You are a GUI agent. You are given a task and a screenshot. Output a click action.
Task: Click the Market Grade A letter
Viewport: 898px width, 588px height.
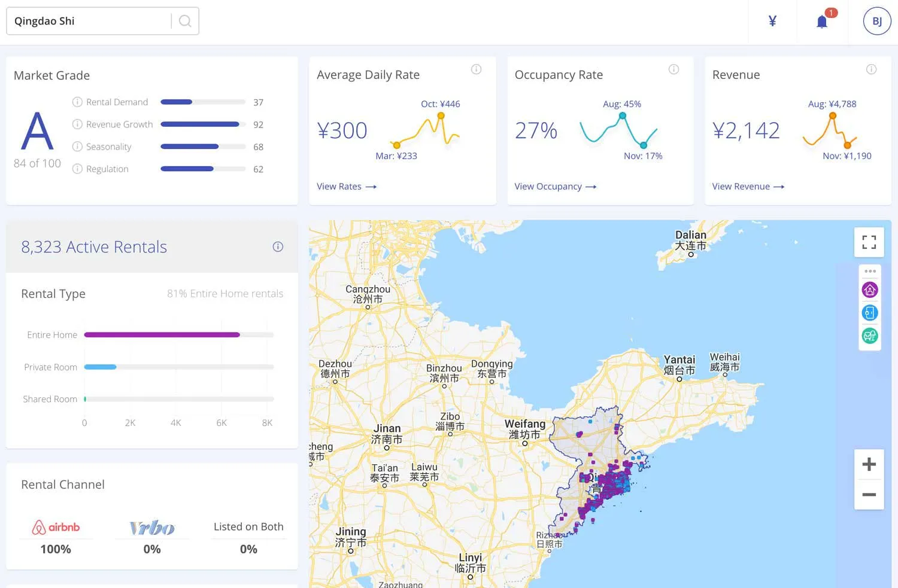pos(37,131)
